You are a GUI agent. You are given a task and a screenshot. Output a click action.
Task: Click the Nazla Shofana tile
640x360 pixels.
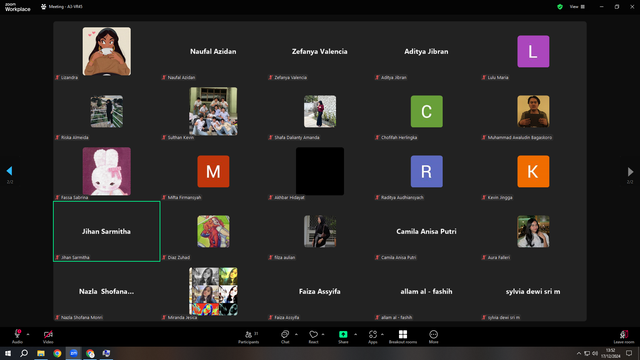tap(107, 291)
